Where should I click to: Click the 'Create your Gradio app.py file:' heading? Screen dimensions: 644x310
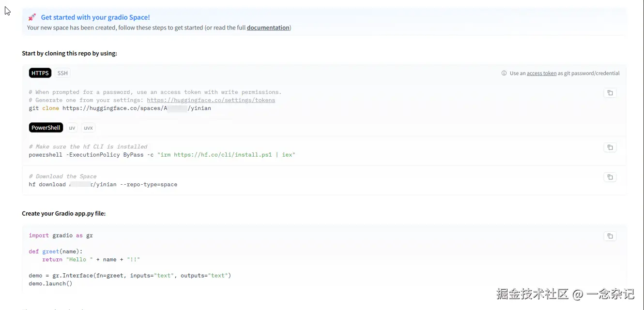[63, 213]
